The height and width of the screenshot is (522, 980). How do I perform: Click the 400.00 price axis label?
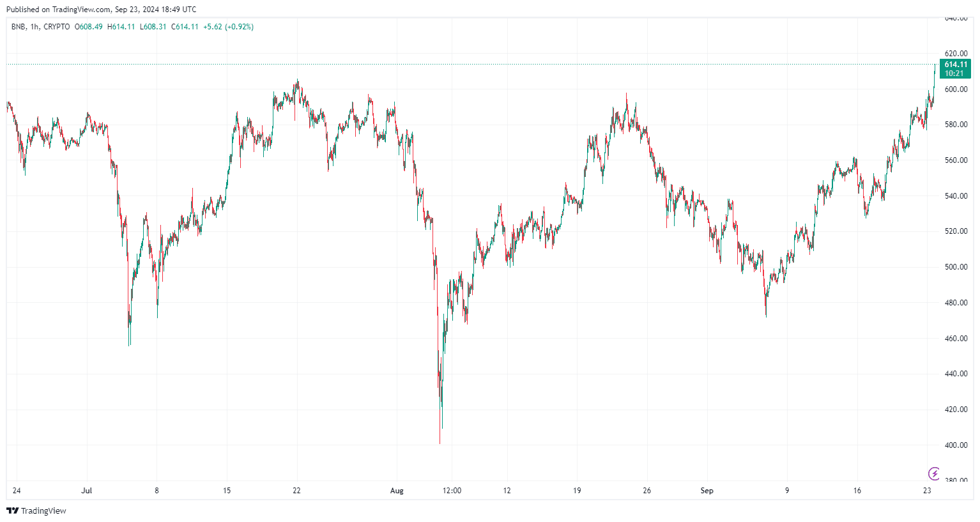(956, 445)
